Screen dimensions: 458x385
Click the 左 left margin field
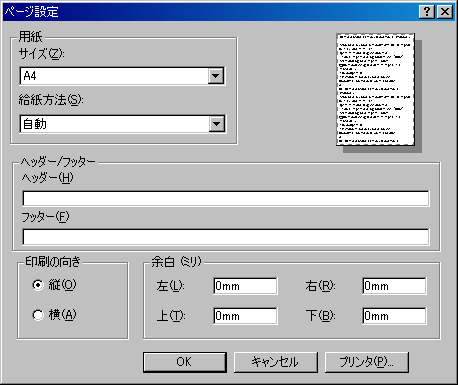tap(245, 286)
